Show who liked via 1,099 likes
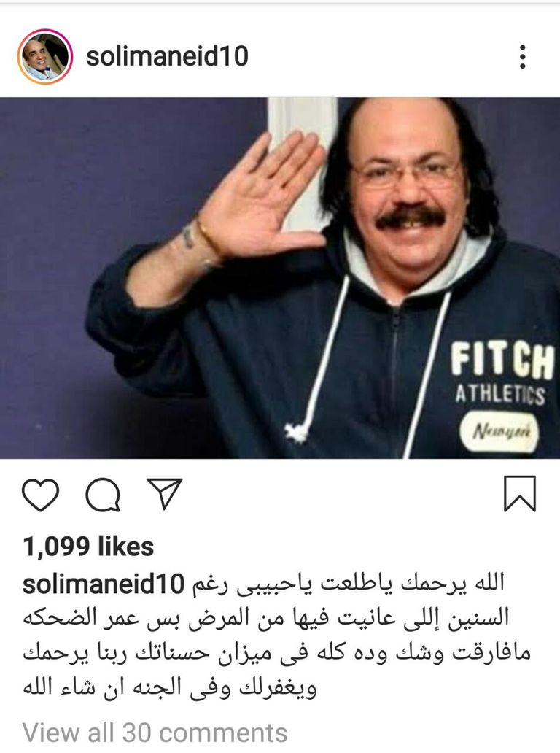 tap(88, 547)
